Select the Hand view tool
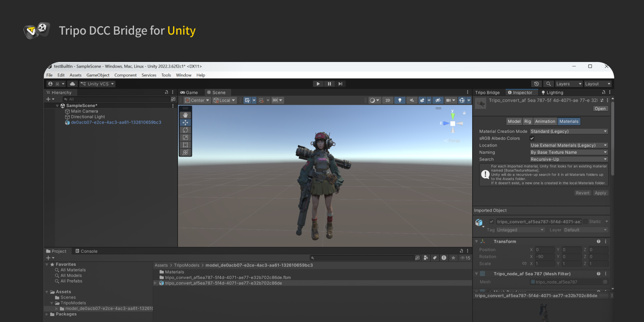 (x=185, y=115)
